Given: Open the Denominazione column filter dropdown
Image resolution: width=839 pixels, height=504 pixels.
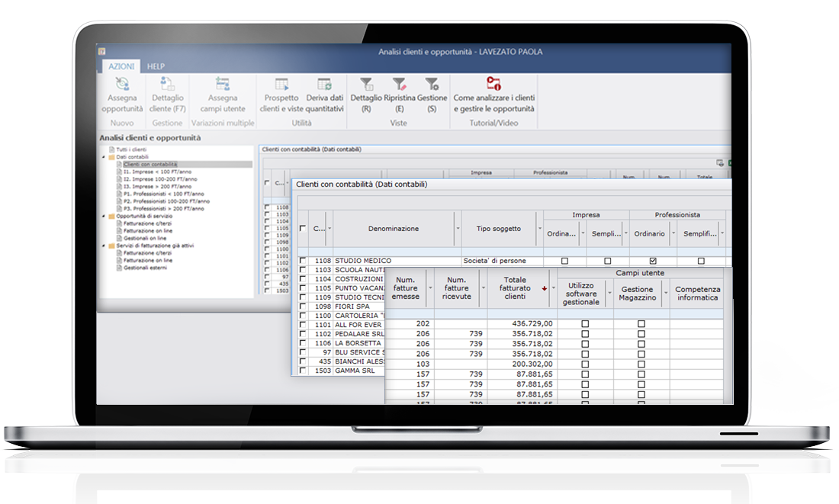Looking at the screenshot, I should (x=457, y=229).
